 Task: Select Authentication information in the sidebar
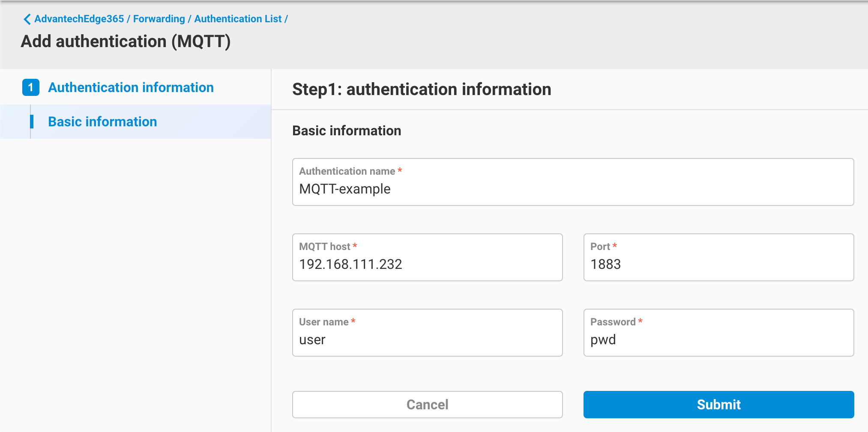tap(131, 87)
